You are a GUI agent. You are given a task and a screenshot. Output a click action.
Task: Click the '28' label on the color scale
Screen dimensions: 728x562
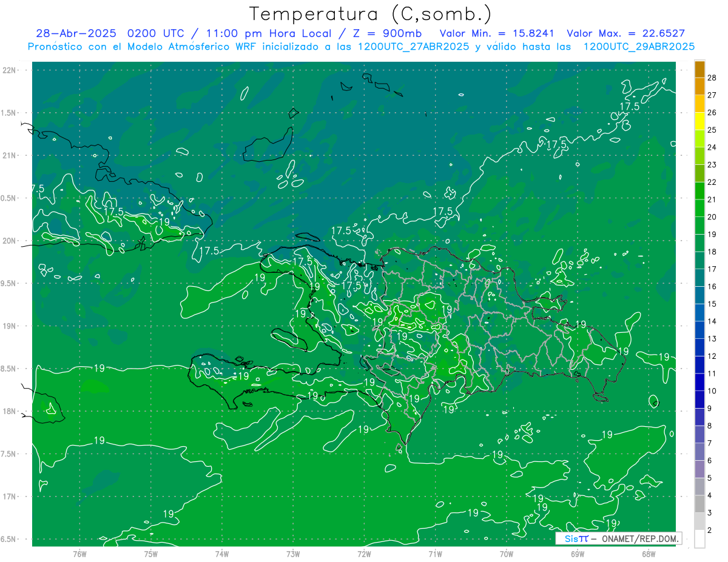[x=712, y=78]
